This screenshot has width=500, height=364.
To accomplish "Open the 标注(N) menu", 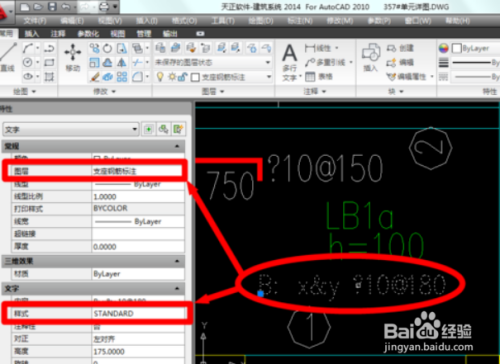I will click(x=300, y=21).
